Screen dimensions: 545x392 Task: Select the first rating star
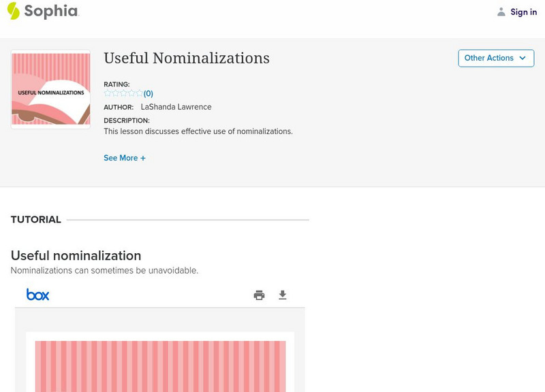pyautogui.click(x=108, y=92)
